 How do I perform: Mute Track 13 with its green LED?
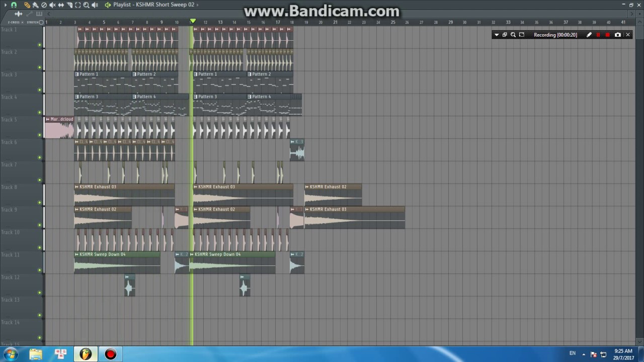pyautogui.click(x=40, y=315)
